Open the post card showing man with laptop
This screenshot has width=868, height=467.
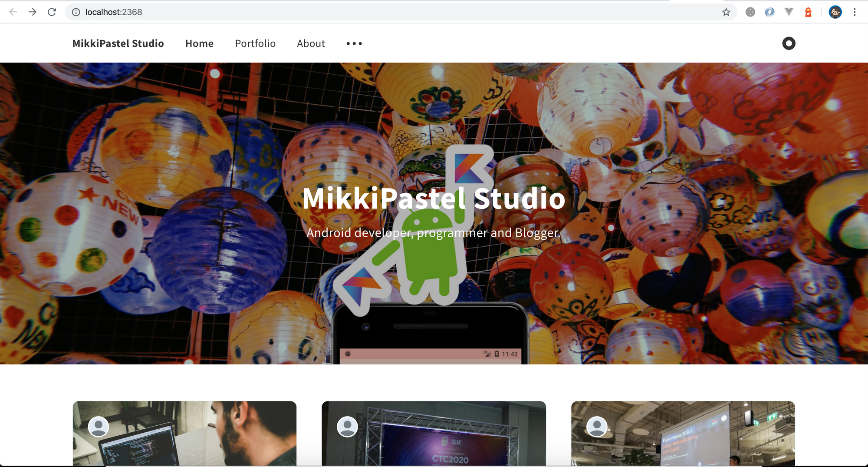184,434
